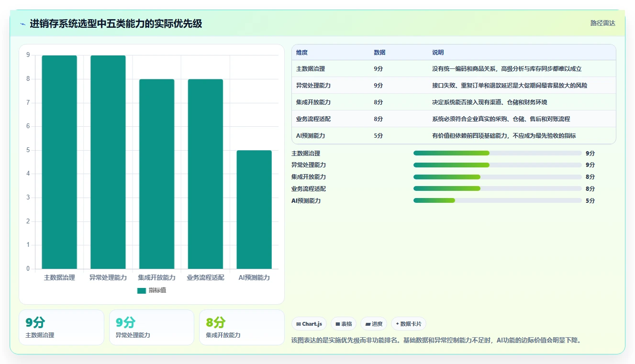Select the 进度 tag
This screenshot has width=635, height=364.
374,324
